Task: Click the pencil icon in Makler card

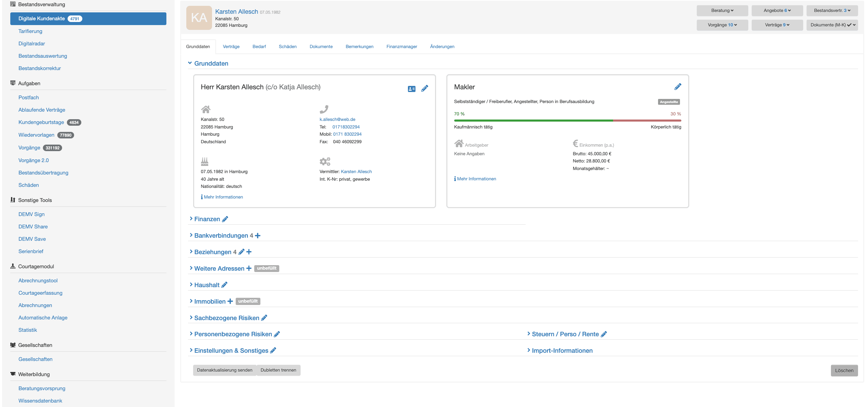Action: click(678, 87)
